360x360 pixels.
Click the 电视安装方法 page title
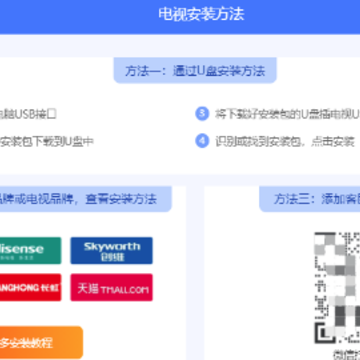click(x=201, y=14)
